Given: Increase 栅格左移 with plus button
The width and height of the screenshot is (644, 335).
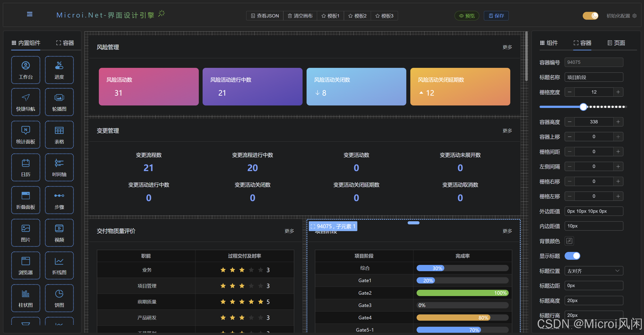Looking at the screenshot, I should pyautogui.click(x=618, y=196).
